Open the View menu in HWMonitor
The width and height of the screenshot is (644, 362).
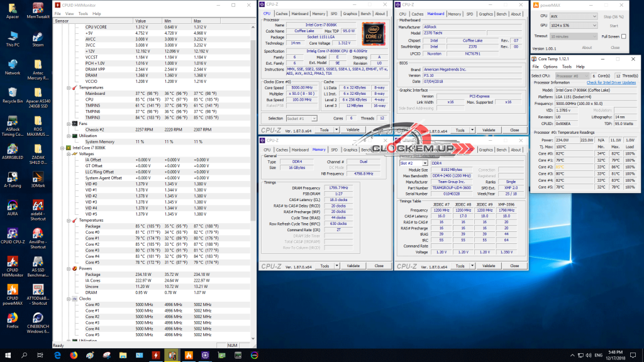(69, 14)
